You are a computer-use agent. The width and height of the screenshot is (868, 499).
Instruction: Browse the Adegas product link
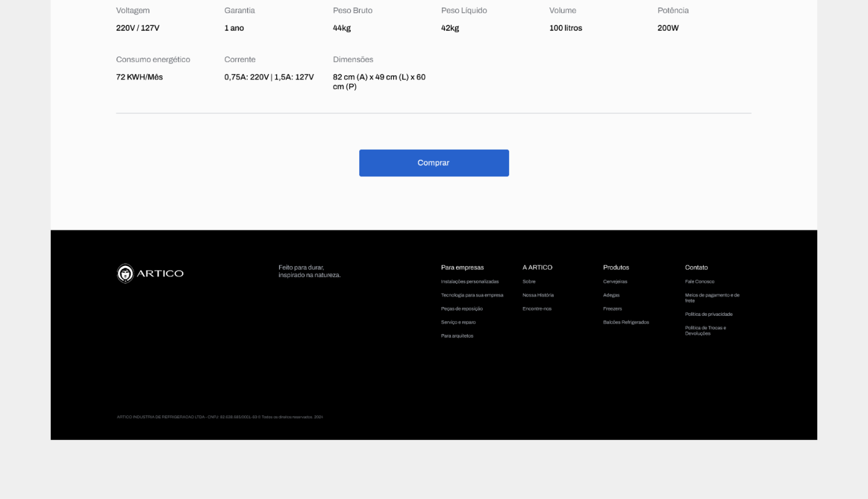click(x=611, y=295)
